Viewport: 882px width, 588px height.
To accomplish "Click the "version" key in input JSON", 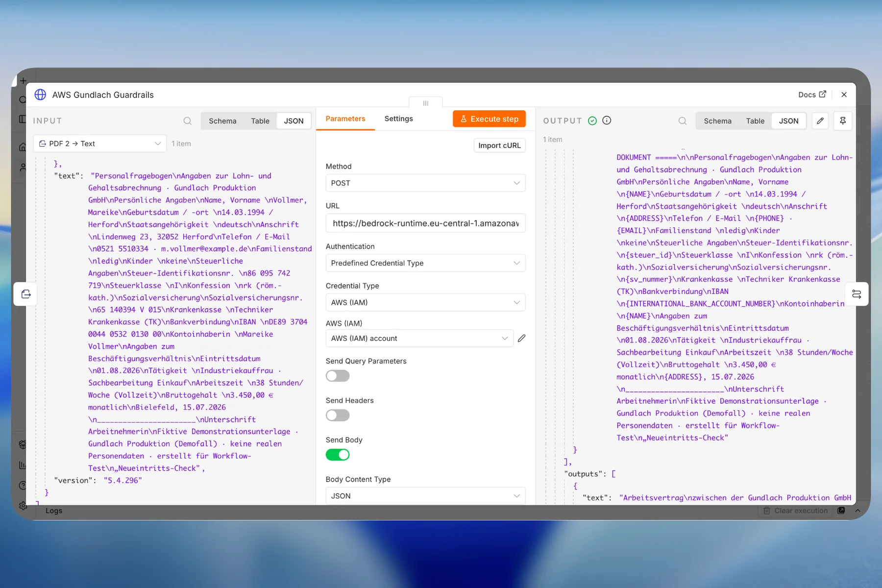I will [x=73, y=480].
